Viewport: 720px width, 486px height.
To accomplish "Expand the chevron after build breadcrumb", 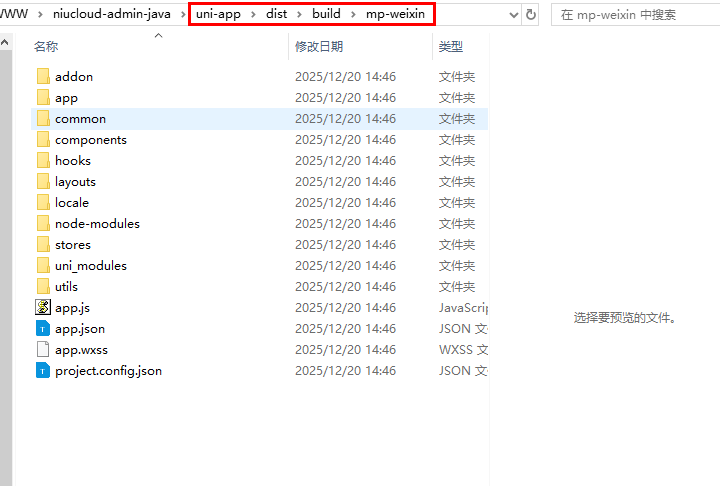I will tap(353, 15).
